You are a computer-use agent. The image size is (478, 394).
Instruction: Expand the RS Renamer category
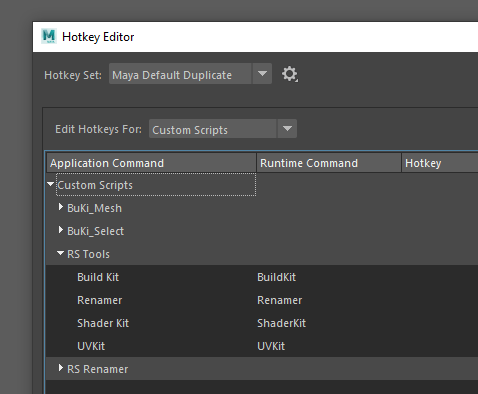[x=61, y=368]
